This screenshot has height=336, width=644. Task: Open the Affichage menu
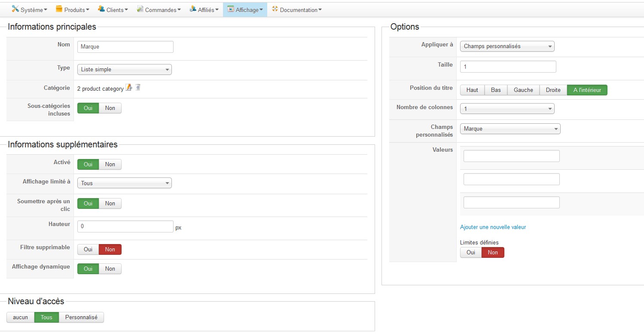pos(245,9)
